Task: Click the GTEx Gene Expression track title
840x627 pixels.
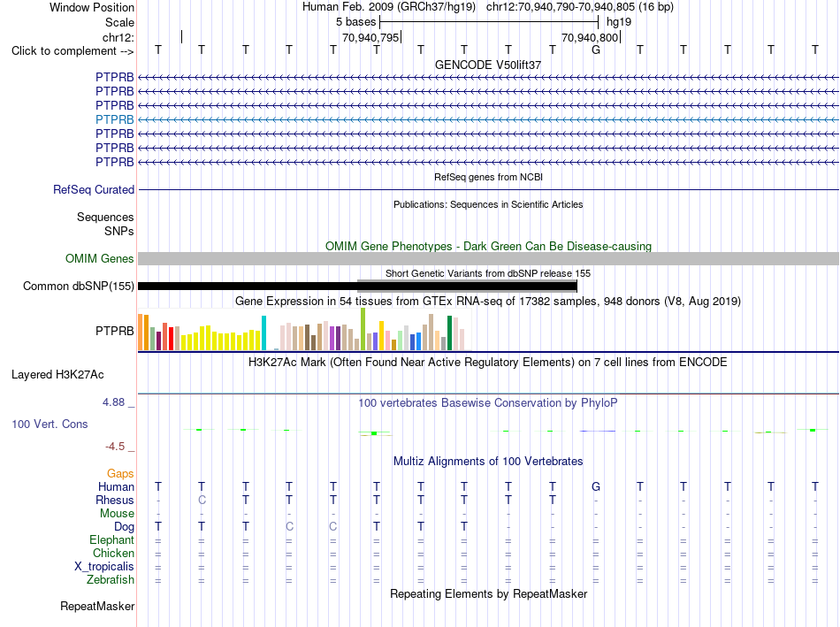Action: [488, 302]
